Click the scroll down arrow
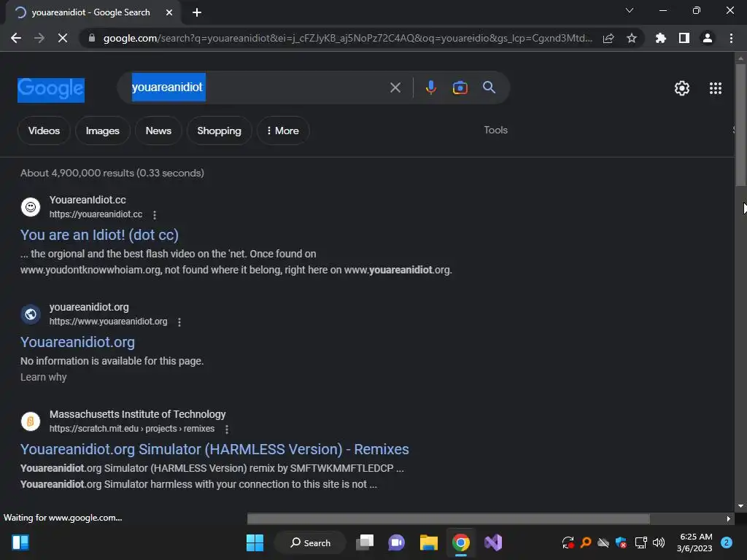 (740, 506)
